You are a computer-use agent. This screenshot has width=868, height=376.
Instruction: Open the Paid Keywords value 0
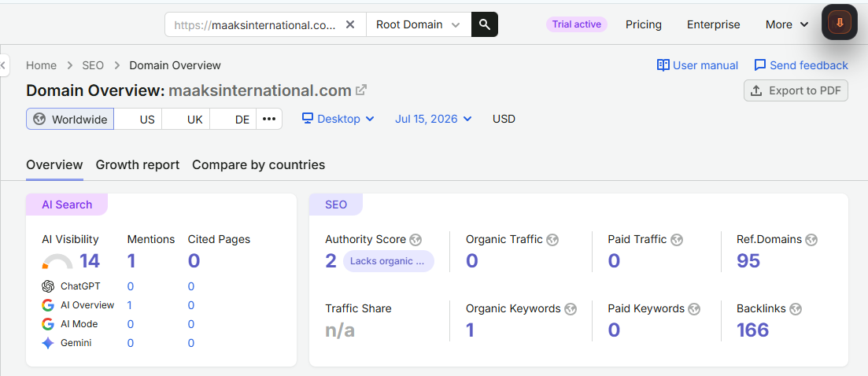(614, 330)
